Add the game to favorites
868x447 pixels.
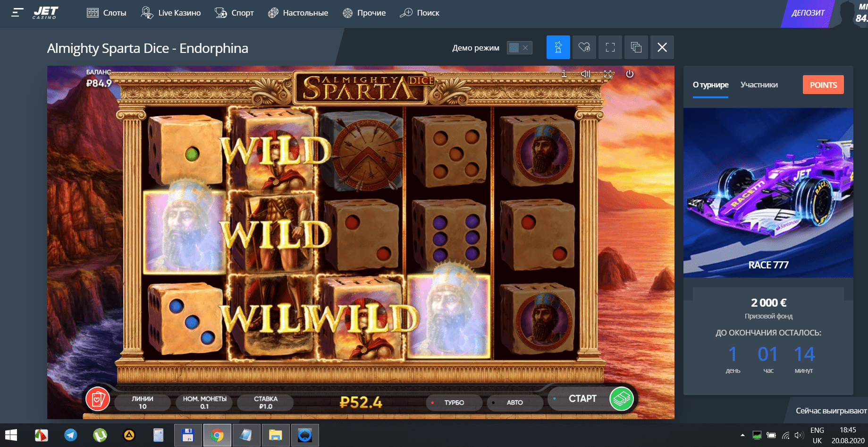[584, 47]
